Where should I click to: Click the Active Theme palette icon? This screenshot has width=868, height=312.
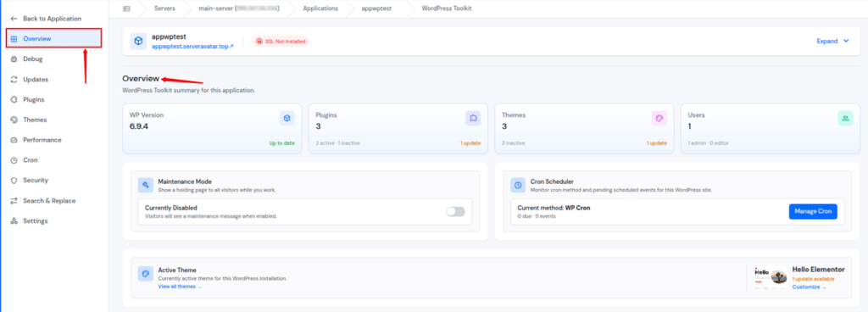click(x=146, y=274)
